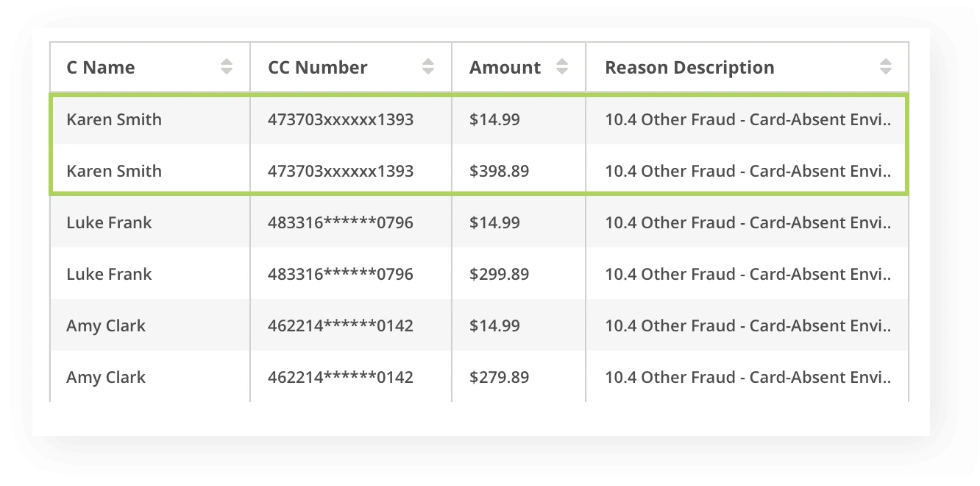
Task: Click card number 462214******0142 in $14.99 row
Action: click(x=341, y=325)
